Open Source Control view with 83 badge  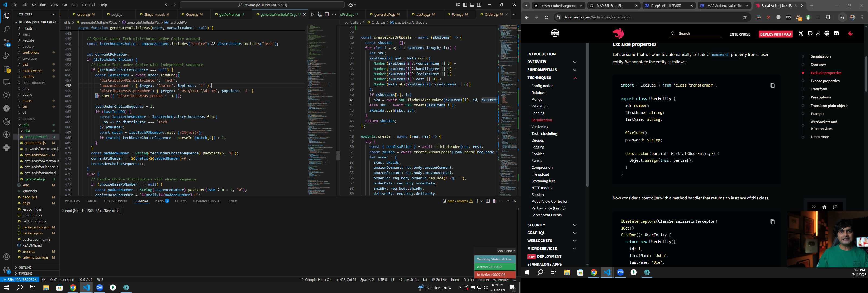[7, 43]
